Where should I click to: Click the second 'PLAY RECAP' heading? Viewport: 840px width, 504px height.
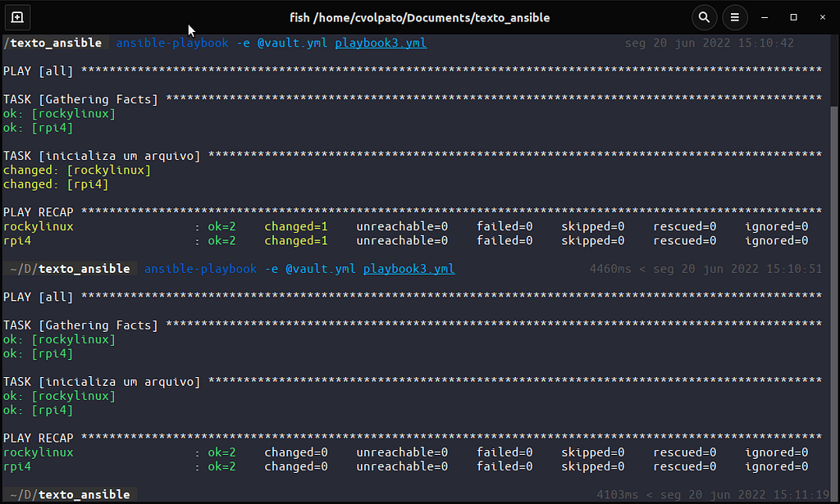pyautogui.click(x=38, y=438)
